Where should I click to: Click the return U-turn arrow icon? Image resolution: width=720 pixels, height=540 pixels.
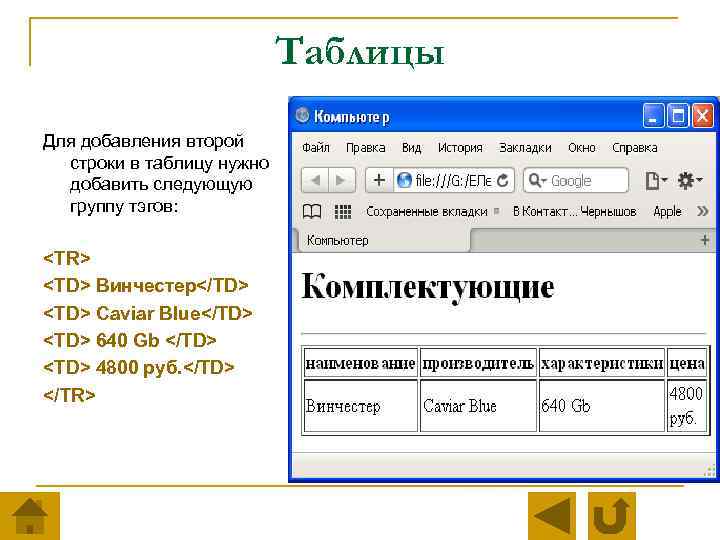612,516
